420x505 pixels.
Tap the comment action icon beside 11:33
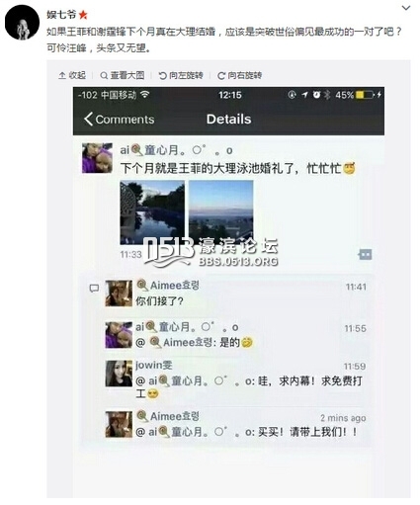[365, 254]
